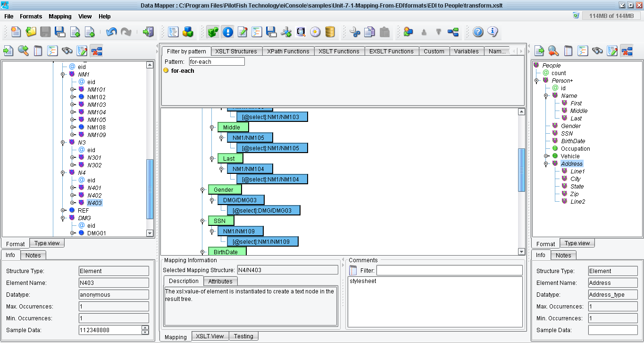Collapse the Address node in target tree
This screenshot has width=644, height=343.
coord(546,164)
